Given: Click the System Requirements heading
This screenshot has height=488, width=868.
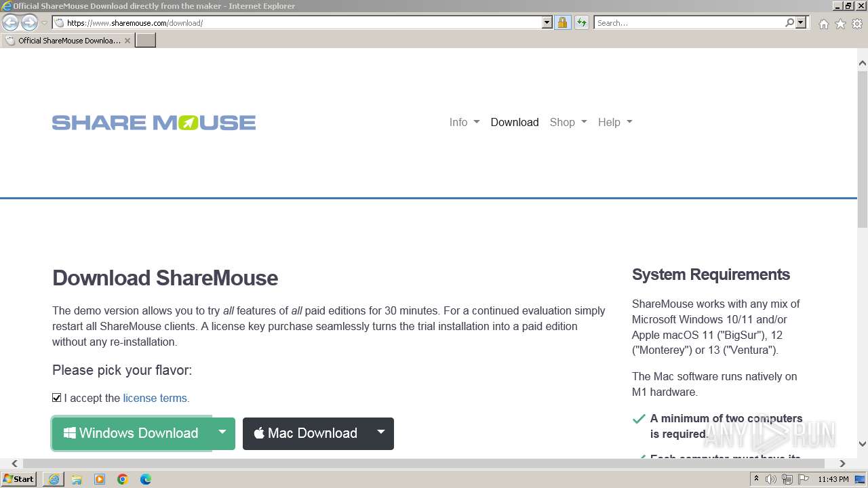Looking at the screenshot, I should 711,274.
